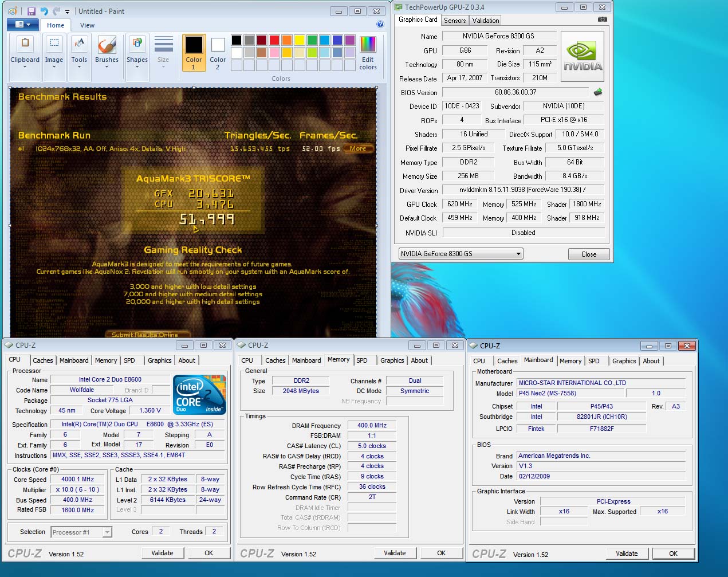Screen dimensions: 728x577
Task: Open the NVIDIA GeForce 8300 GS selector dropdown
Action: tap(461, 254)
